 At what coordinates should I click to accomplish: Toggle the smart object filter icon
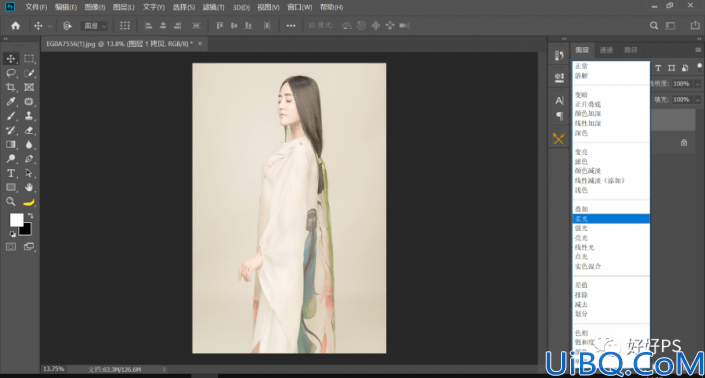[685, 68]
